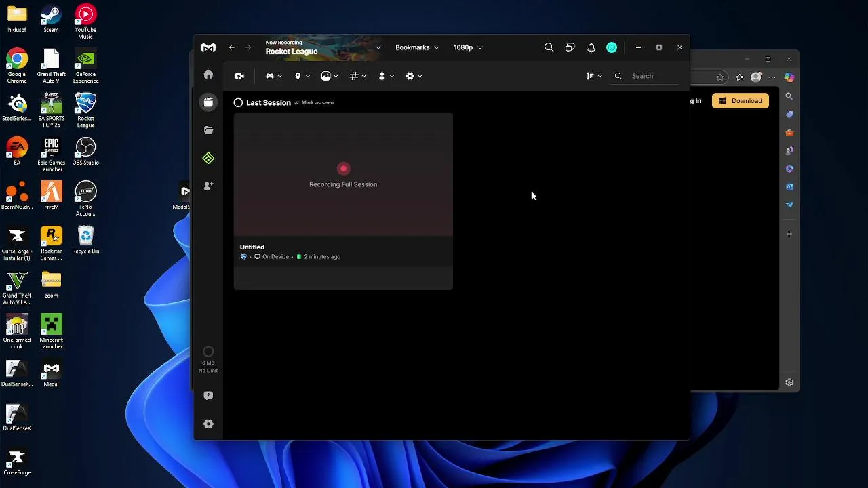Go back with the back arrow
Image resolution: width=868 pixels, height=488 pixels.
[x=232, y=47]
